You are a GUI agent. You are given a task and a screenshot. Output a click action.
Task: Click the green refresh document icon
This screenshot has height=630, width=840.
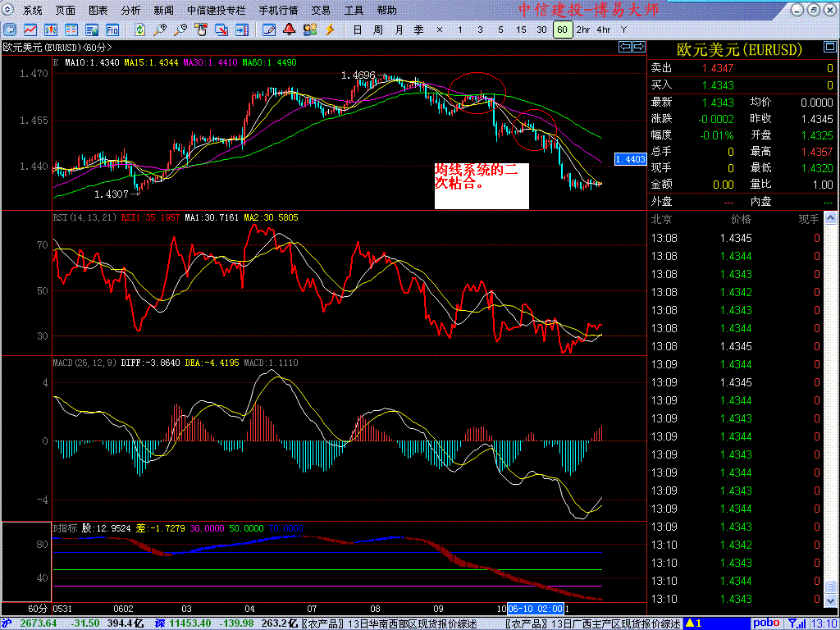click(139, 30)
